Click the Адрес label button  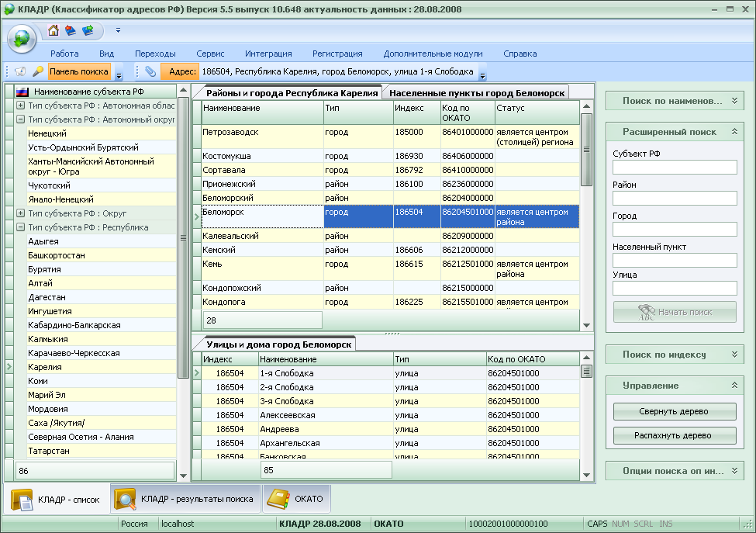(179, 71)
